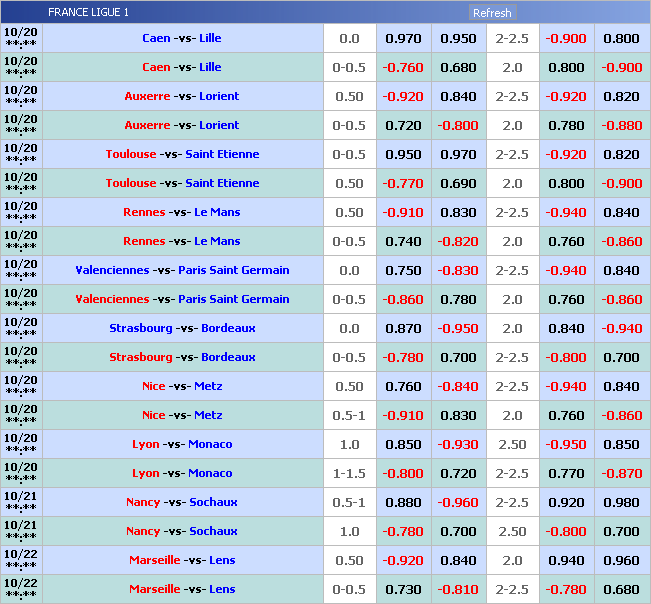Click the Refresh button
The image size is (651, 604).
click(x=492, y=13)
